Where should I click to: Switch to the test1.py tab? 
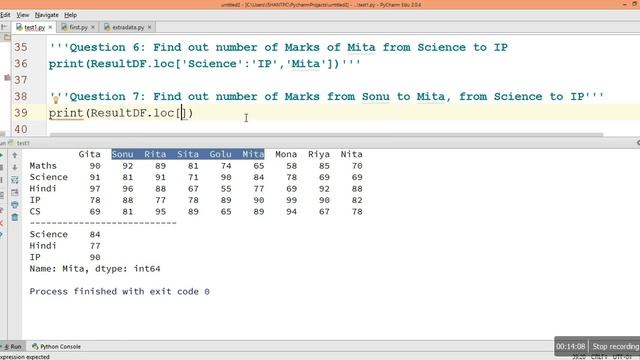pos(34,27)
